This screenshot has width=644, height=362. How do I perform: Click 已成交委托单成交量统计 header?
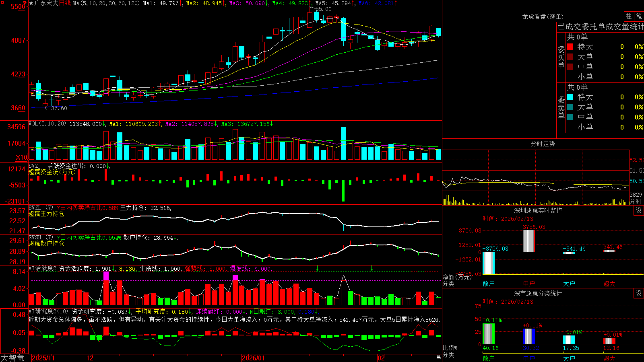(601, 27)
